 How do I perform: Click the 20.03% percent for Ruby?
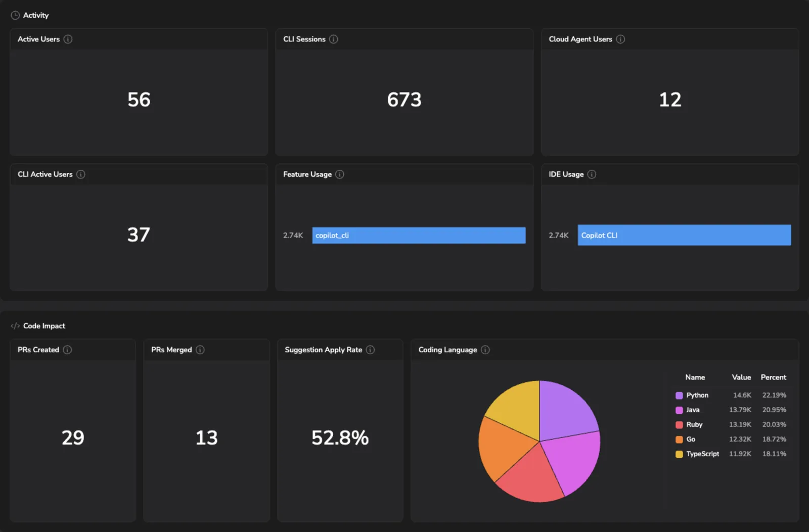774,425
